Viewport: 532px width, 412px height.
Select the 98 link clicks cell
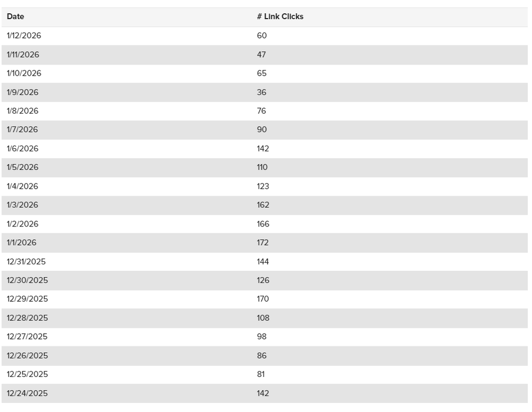coord(261,336)
